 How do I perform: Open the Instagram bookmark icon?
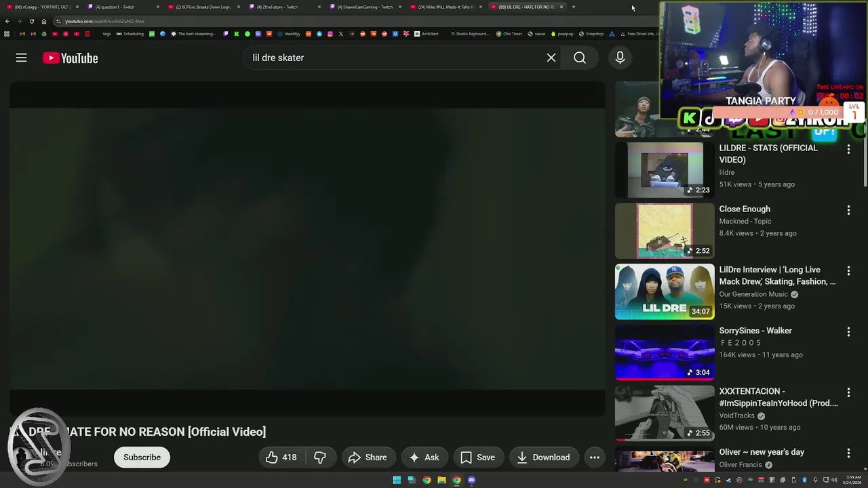[330, 34]
